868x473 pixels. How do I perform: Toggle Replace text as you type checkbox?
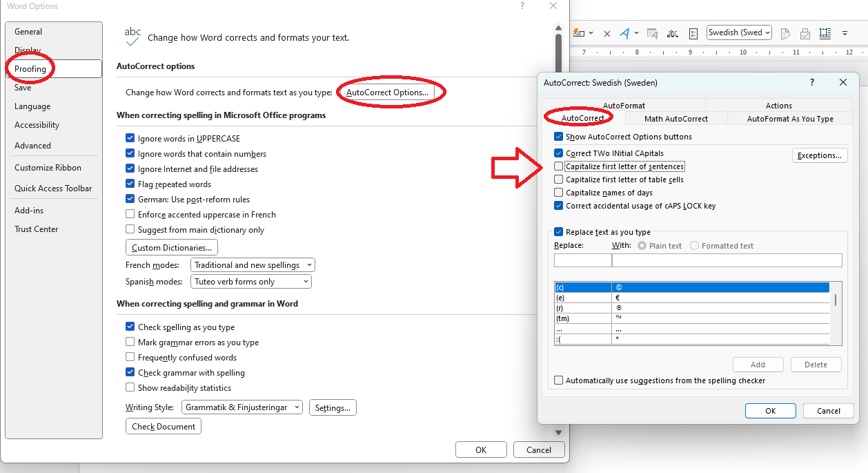pos(559,232)
